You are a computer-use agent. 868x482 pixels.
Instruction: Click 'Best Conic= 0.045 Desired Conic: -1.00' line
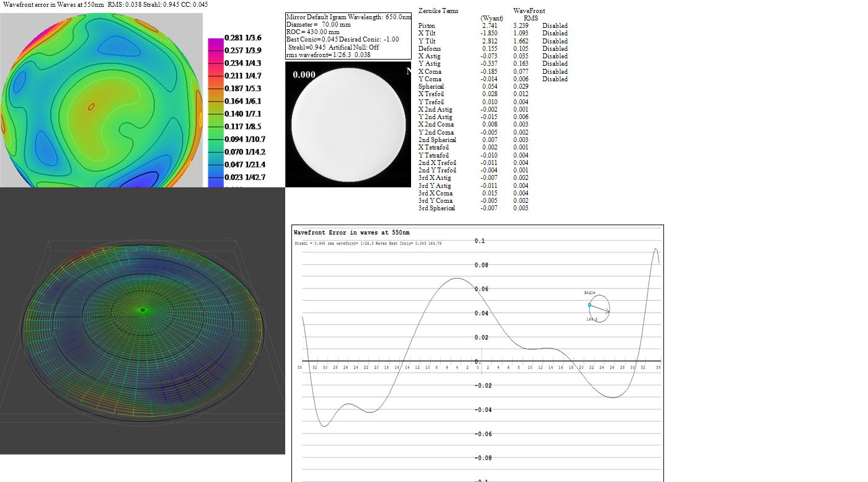tap(342, 40)
